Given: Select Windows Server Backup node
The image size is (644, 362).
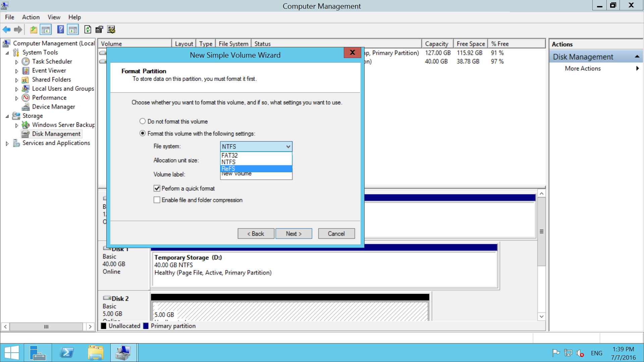Looking at the screenshot, I should (63, 125).
